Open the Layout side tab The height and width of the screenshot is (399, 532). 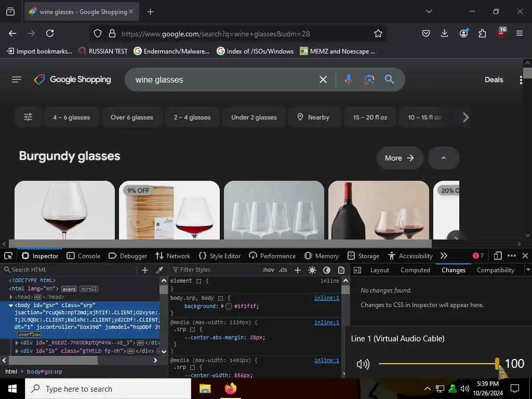pos(379,270)
